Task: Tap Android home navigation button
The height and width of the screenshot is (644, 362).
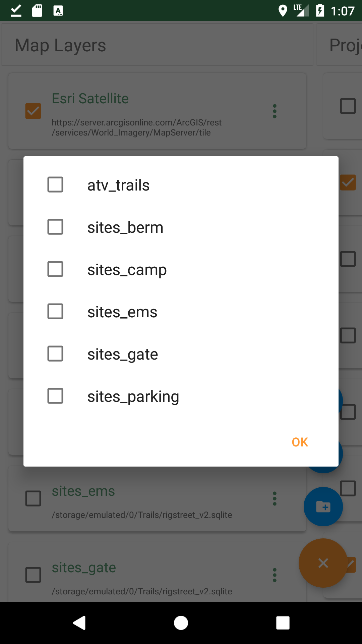Action: [x=181, y=623]
